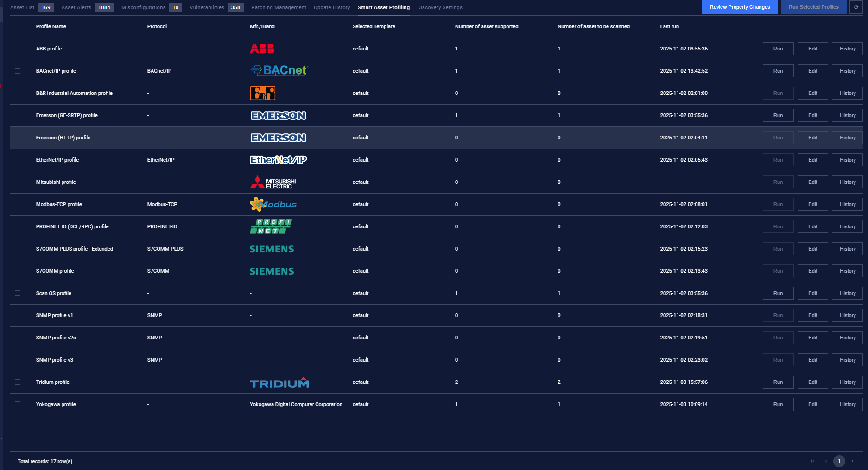View History for Modbus-TCP profile
868x470 pixels.
pyautogui.click(x=848, y=204)
